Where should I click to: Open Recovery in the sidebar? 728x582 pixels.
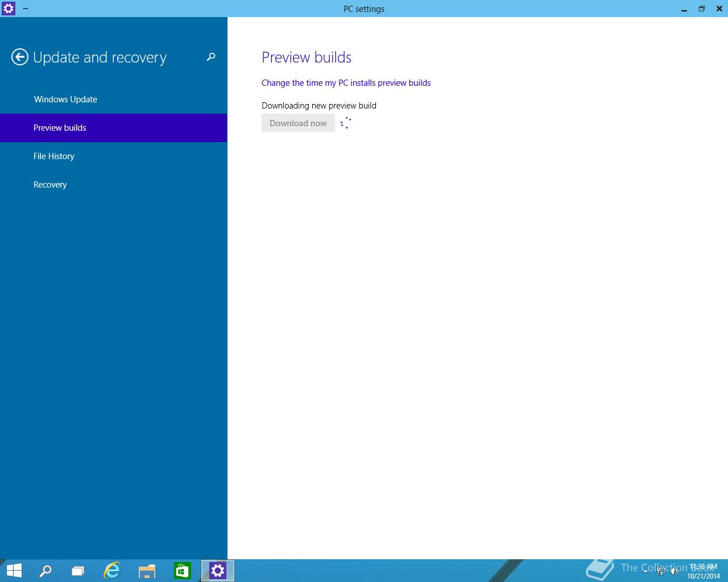pos(114,185)
